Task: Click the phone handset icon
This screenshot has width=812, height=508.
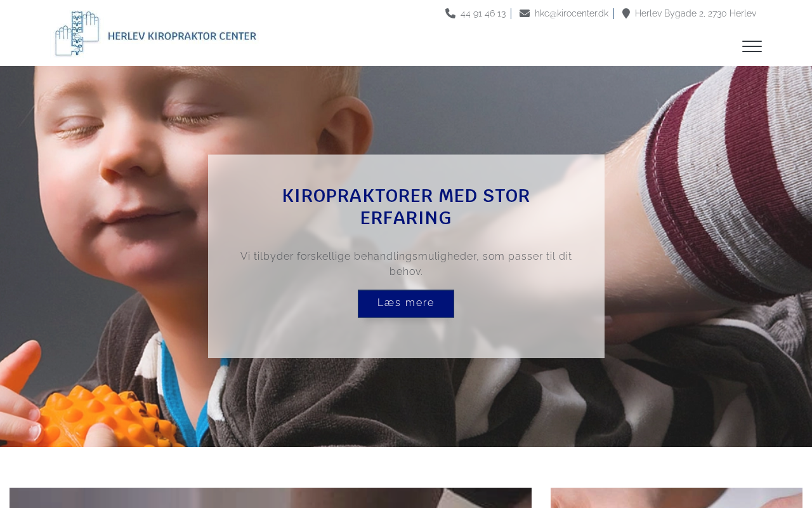Action: pos(450,13)
